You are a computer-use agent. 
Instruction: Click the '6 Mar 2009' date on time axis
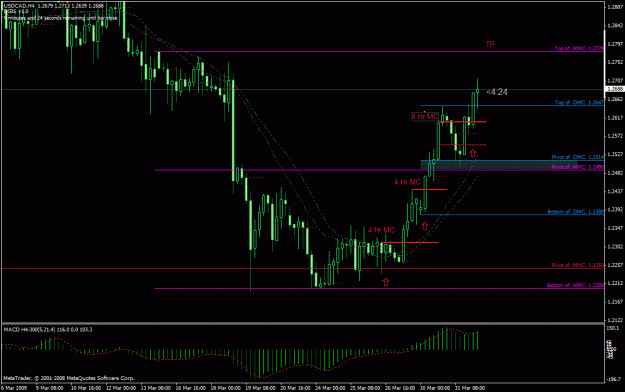pos(14,388)
